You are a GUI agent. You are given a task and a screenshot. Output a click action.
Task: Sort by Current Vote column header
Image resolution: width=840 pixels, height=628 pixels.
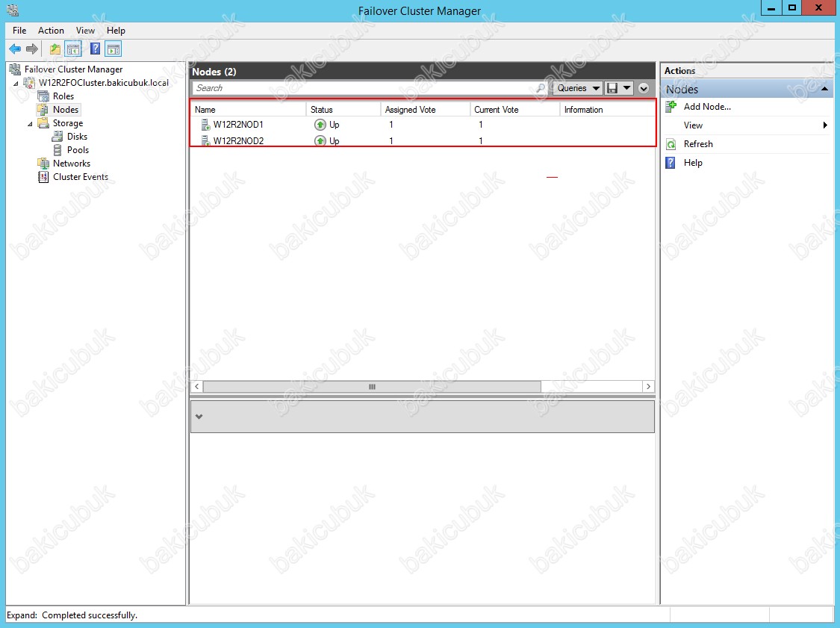pyautogui.click(x=514, y=110)
